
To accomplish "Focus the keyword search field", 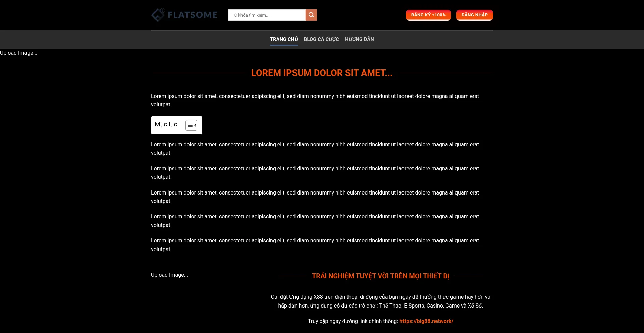I will pyautogui.click(x=267, y=15).
